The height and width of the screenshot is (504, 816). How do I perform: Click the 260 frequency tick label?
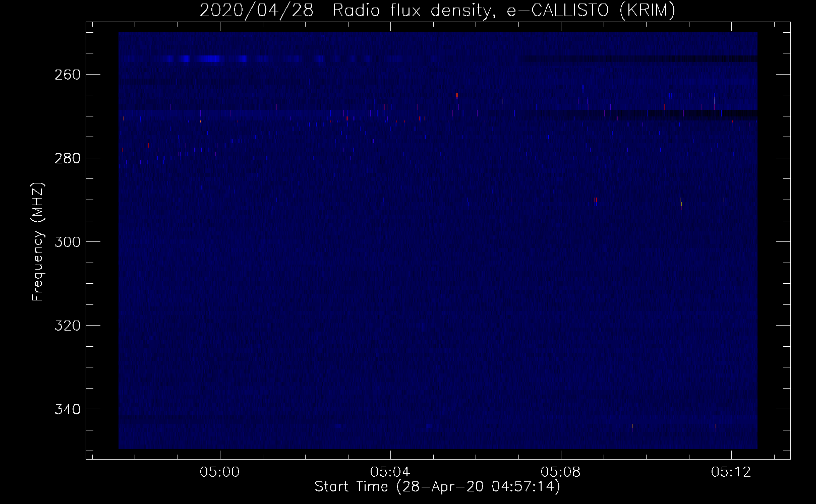[67, 75]
